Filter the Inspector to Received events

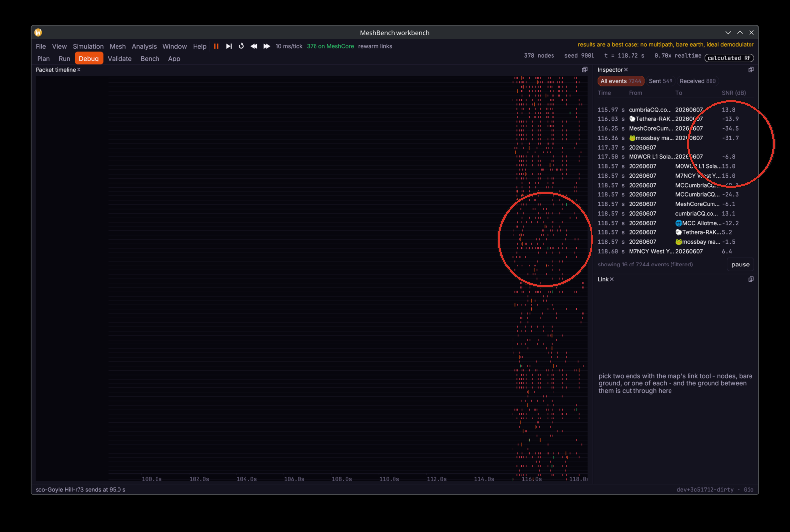click(698, 81)
